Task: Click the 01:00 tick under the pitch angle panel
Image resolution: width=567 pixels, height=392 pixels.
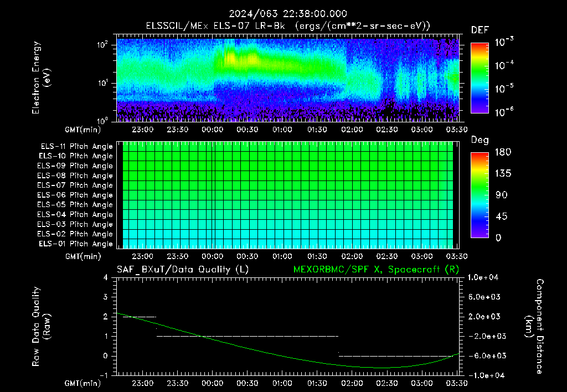Action: point(282,256)
